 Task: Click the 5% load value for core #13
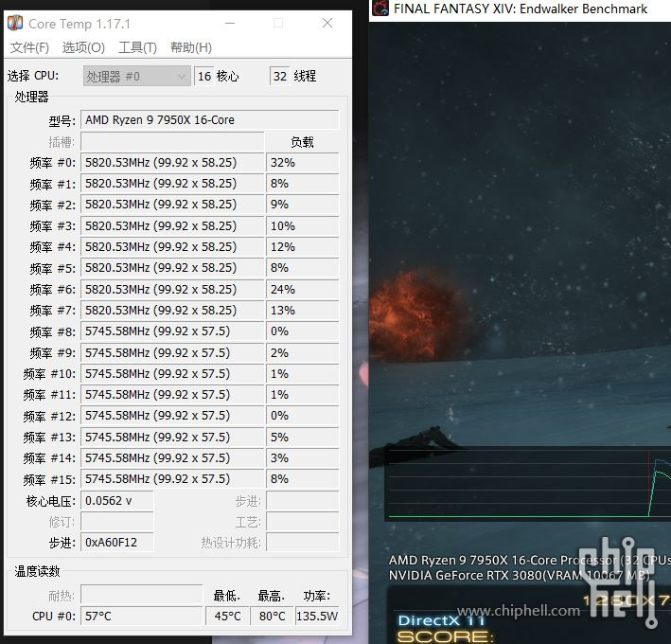coord(303,438)
